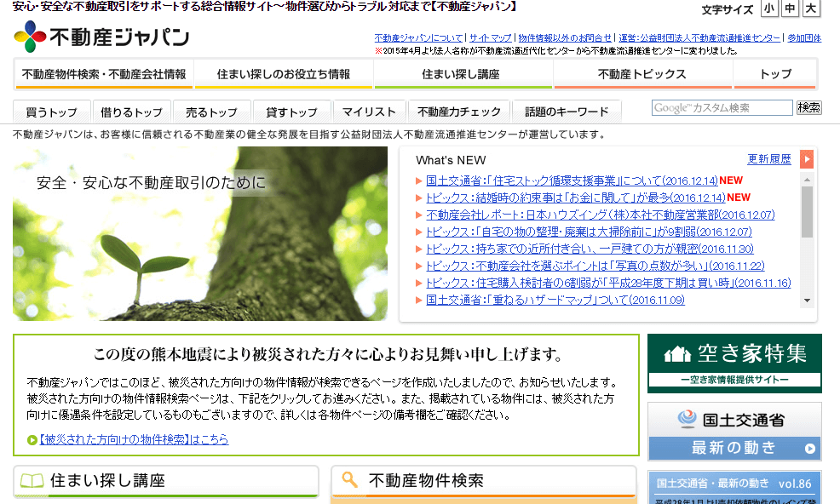Open news 持ち家での近所付き合い

coord(590,249)
